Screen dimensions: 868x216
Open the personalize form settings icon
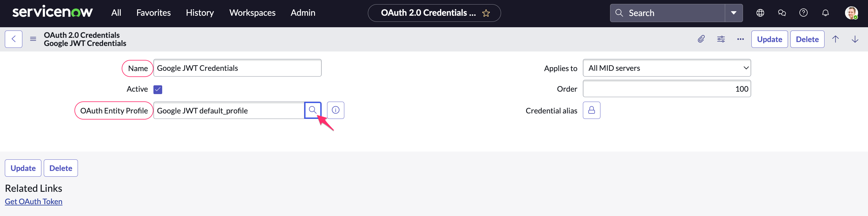click(x=721, y=39)
